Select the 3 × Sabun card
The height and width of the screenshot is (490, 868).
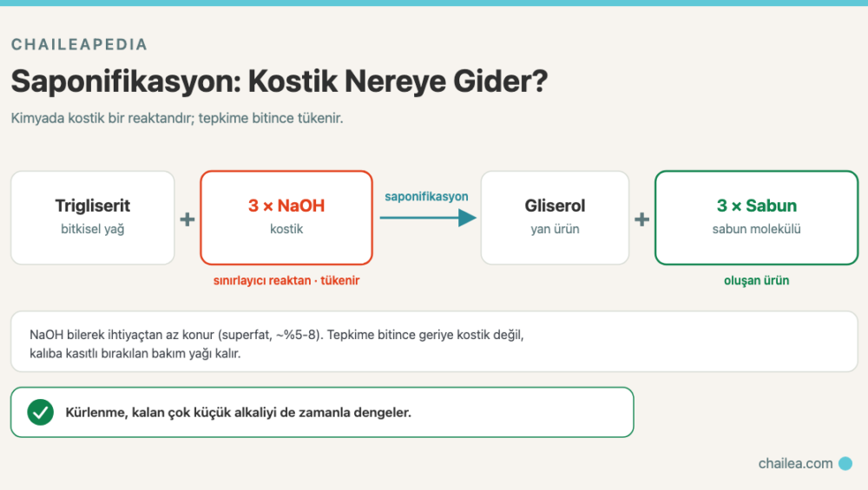(x=756, y=218)
